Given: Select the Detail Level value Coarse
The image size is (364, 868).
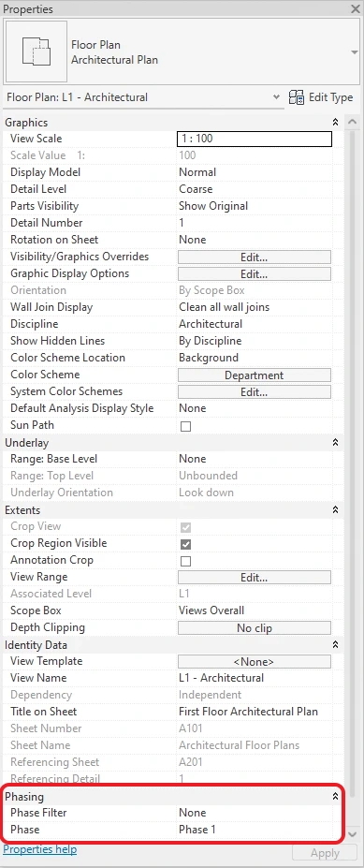Looking at the screenshot, I should [x=196, y=189].
